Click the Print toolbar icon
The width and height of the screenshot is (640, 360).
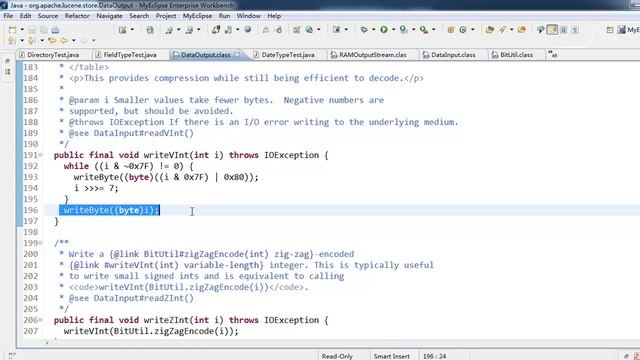coord(55,30)
